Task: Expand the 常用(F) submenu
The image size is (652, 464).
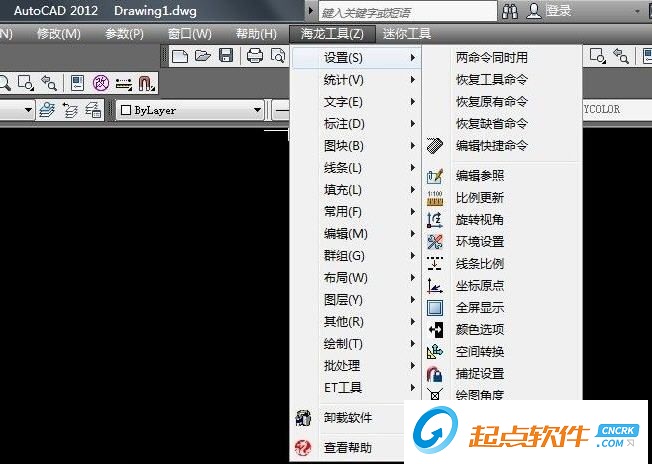Action: click(x=356, y=212)
